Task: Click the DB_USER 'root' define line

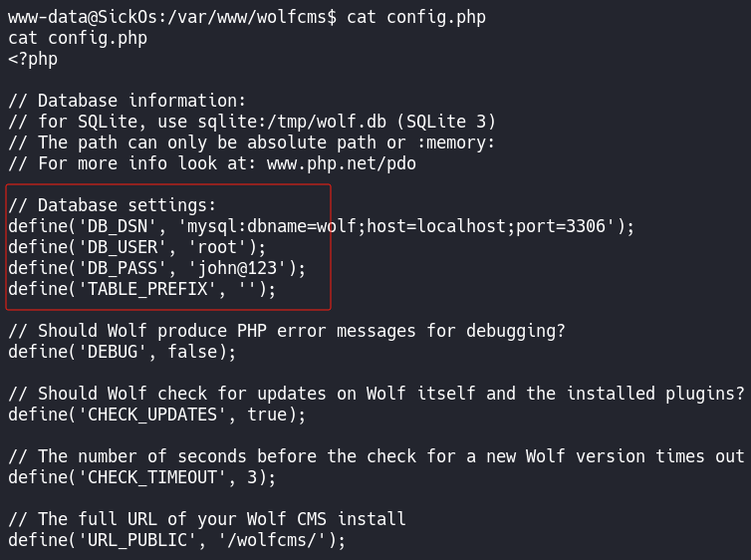Action: (x=137, y=247)
